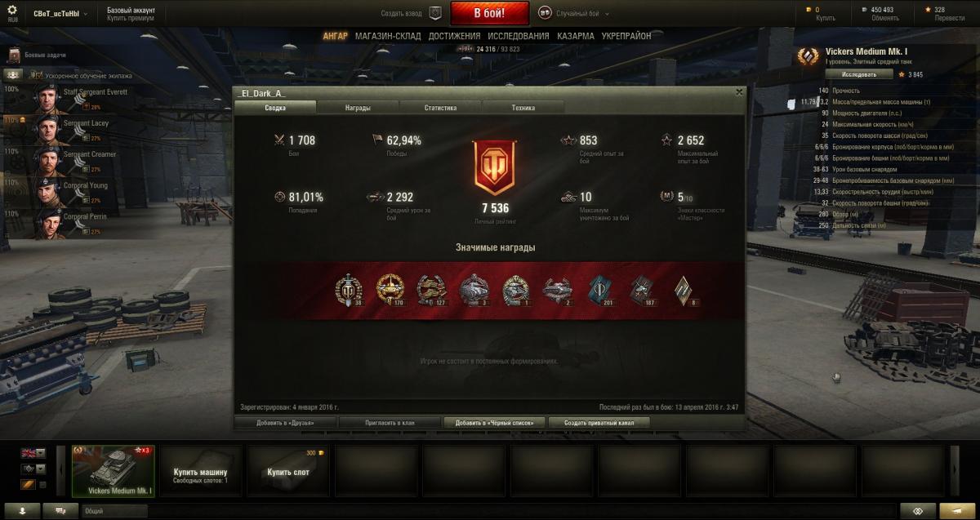The image size is (980, 520).
Task: Open the settings gear menu
Action: pyautogui.click(x=11, y=11)
